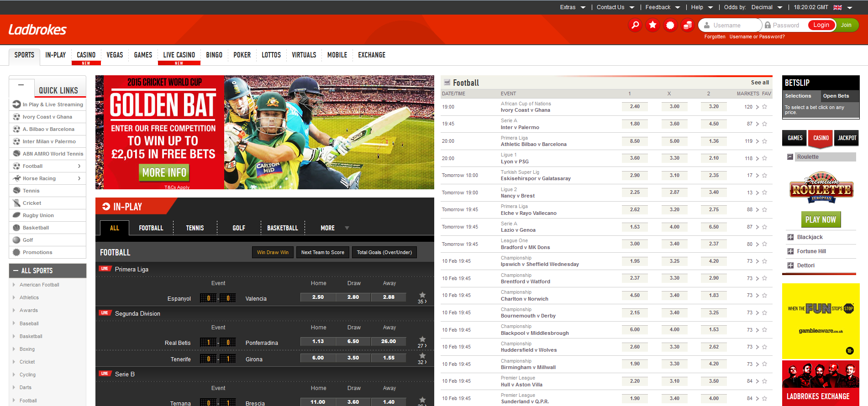This screenshot has height=406, width=868.
Task: Select the BASKETBALL in-play tab
Action: (283, 228)
